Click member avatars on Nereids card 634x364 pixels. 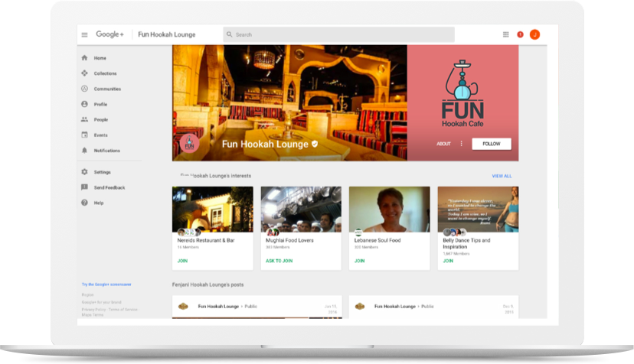click(189, 232)
